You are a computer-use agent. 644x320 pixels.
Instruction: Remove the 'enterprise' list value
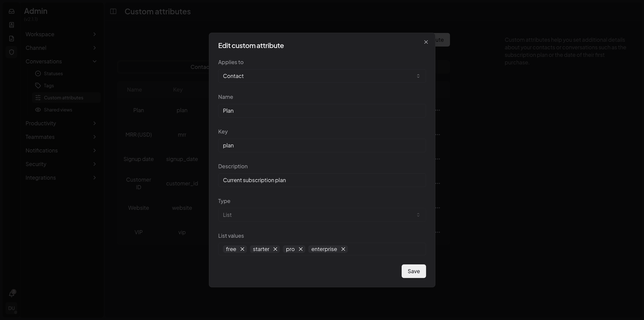[x=343, y=249]
